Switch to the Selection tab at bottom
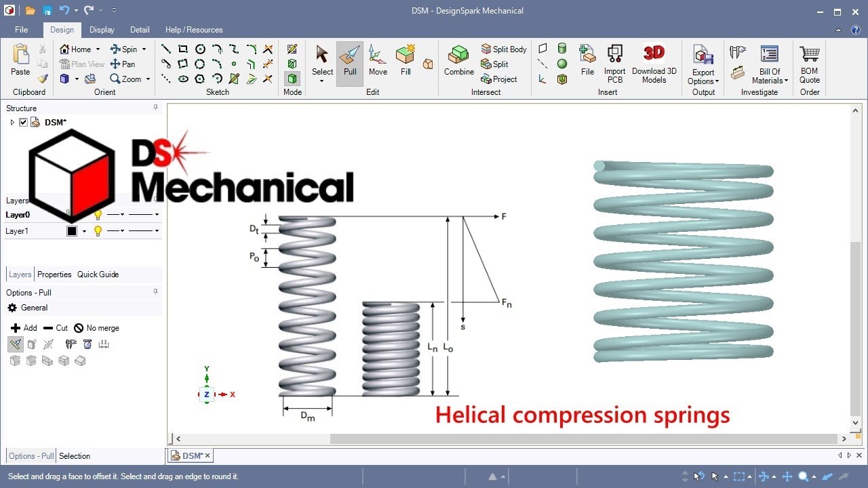This screenshot has height=488, width=868. [x=74, y=456]
